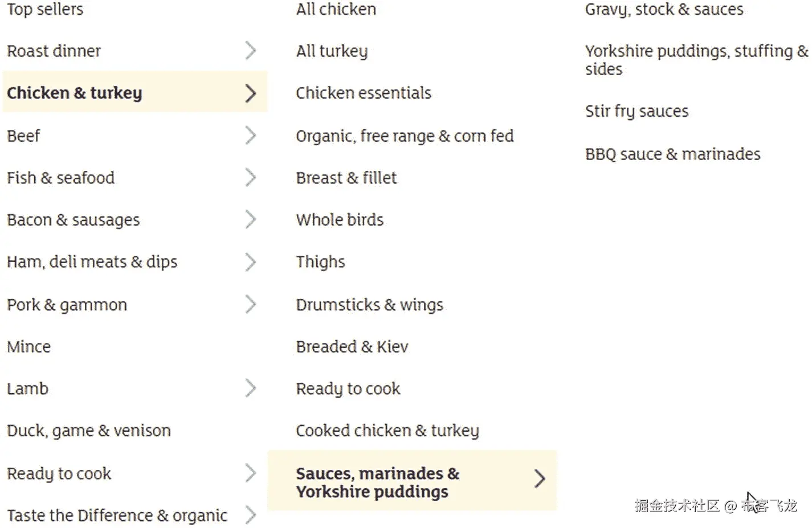Click Sauces, marinades & Yorkshire puddings arrow
This screenshot has width=812, height=528.
point(539,478)
